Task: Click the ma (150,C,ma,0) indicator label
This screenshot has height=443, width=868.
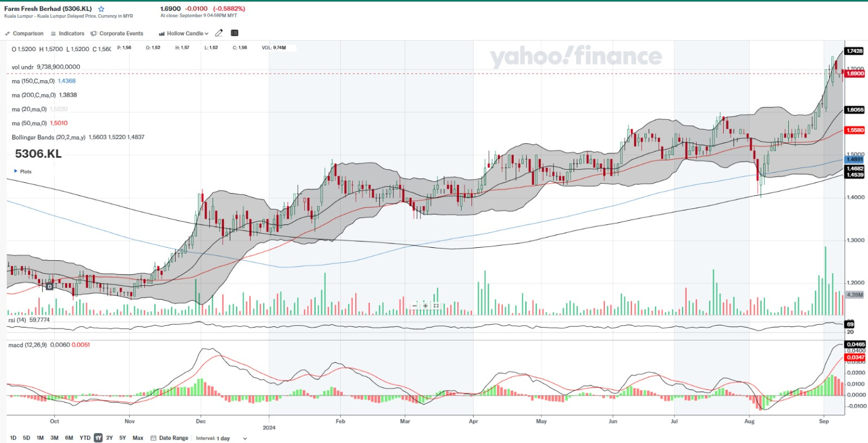Action: point(33,81)
